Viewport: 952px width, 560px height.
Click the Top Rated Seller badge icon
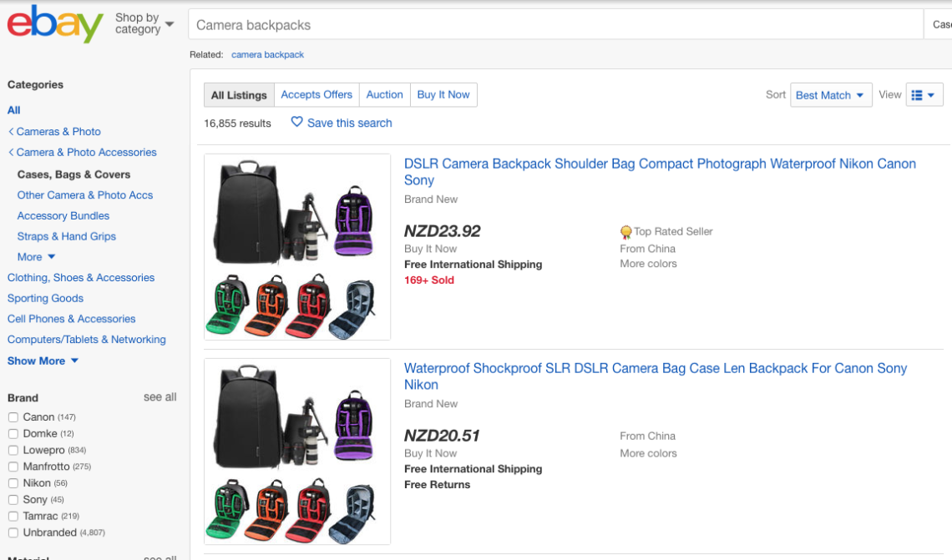pos(625,232)
